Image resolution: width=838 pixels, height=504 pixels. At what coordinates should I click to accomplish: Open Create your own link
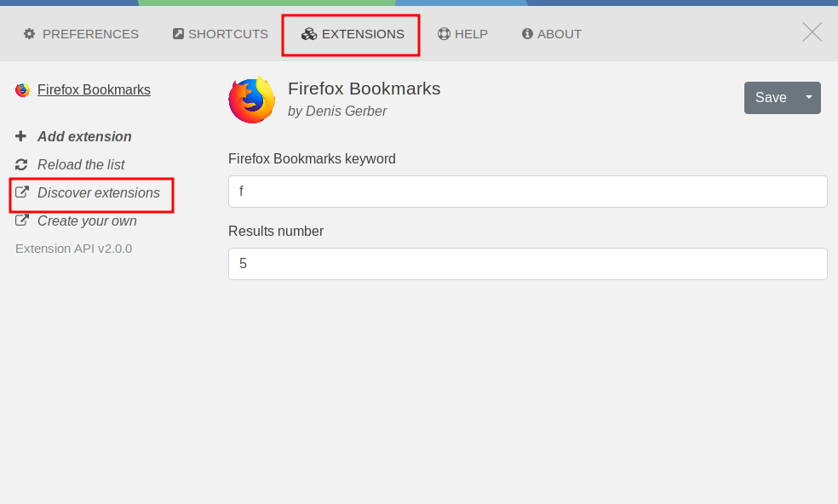tap(87, 221)
